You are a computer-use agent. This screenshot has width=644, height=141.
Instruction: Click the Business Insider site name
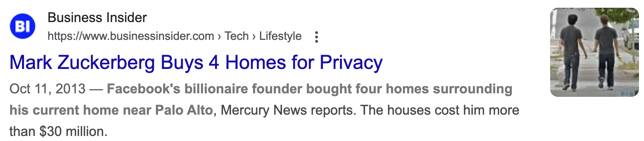click(97, 18)
